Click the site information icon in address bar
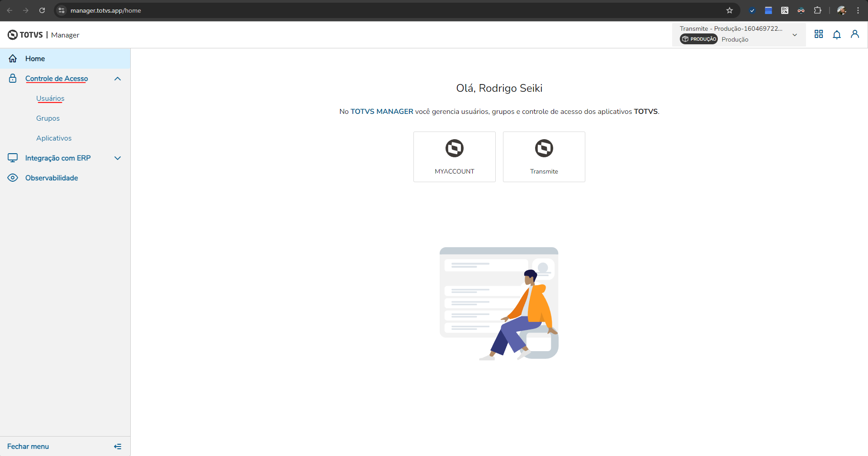The image size is (868, 456). (62, 10)
